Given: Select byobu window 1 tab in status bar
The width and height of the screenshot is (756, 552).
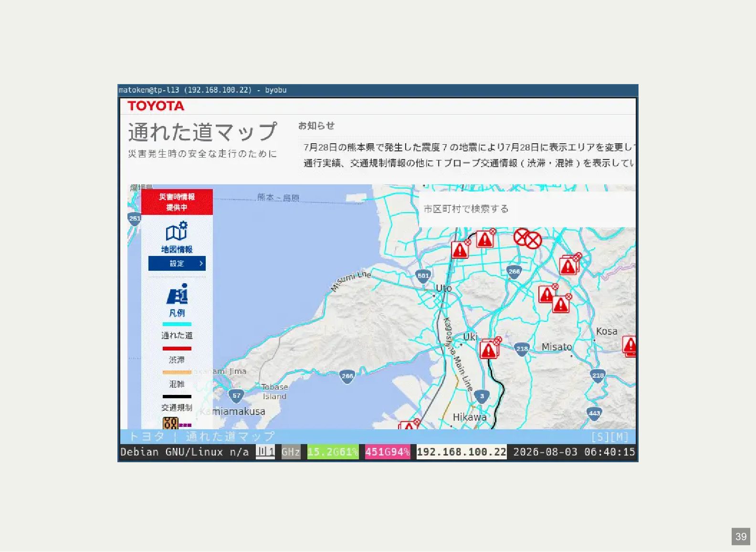Looking at the screenshot, I should [x=265, y=452].
